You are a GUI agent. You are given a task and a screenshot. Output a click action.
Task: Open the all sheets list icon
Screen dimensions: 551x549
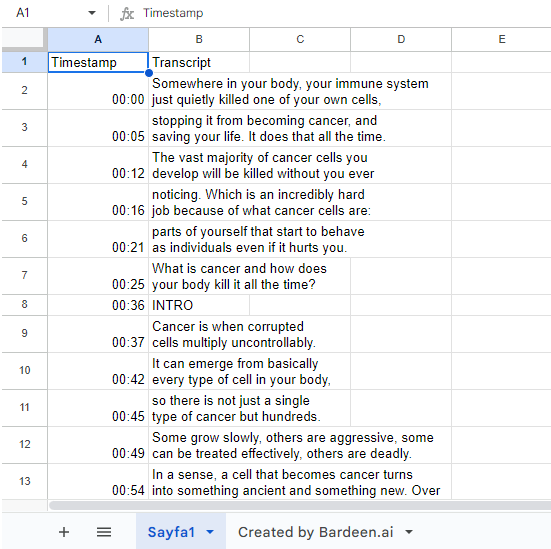pyautogui.click(x=104, y=532)
